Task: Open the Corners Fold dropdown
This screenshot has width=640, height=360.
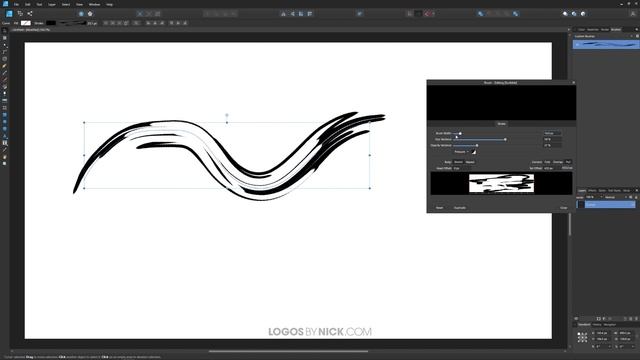Action: click(547, 162)
